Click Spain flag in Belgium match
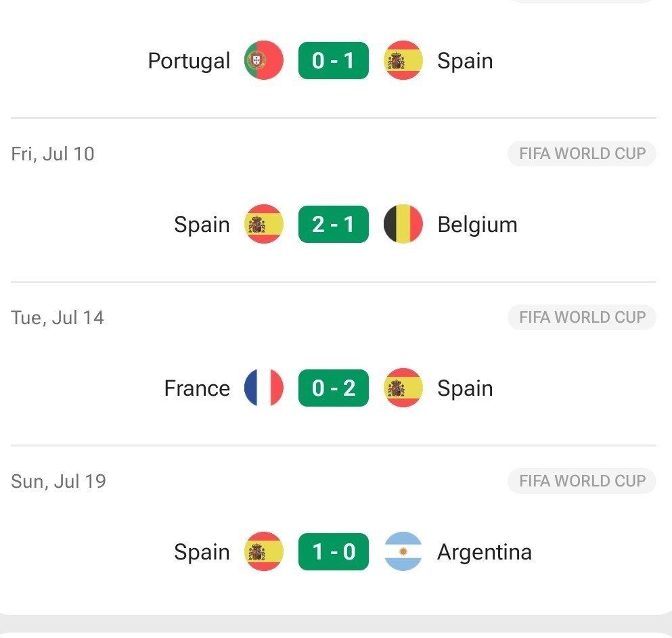 (263, 224)
